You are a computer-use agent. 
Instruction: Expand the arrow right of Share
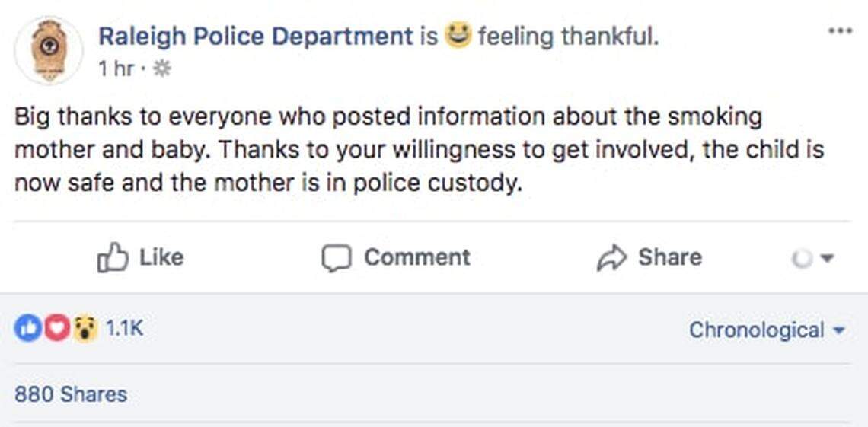pyautogui.click(x=828, y=259)
